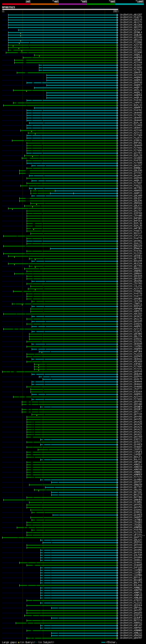Open hit UniRef100_B1PL34
The height and width of the screenshot is (644, 146).
[131, 123]
